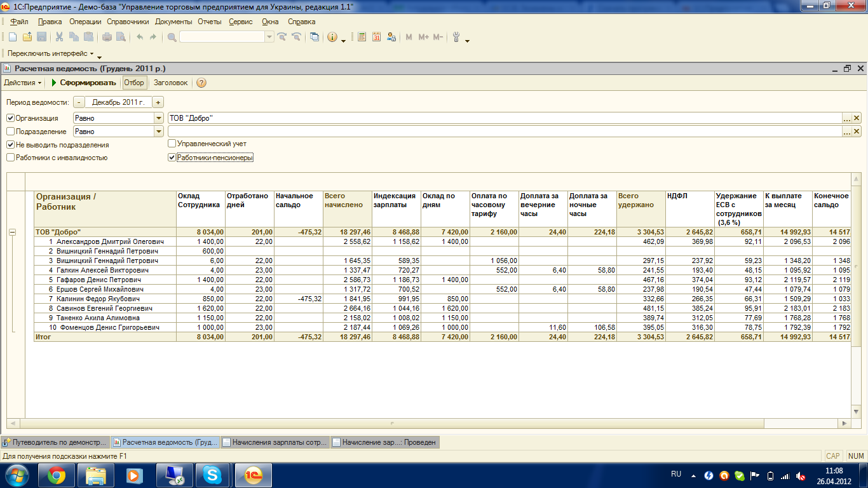The height and width of the screenshot is (488, 868).
Task: Click the wrench tools icon
Action: (x=456, y=37)
